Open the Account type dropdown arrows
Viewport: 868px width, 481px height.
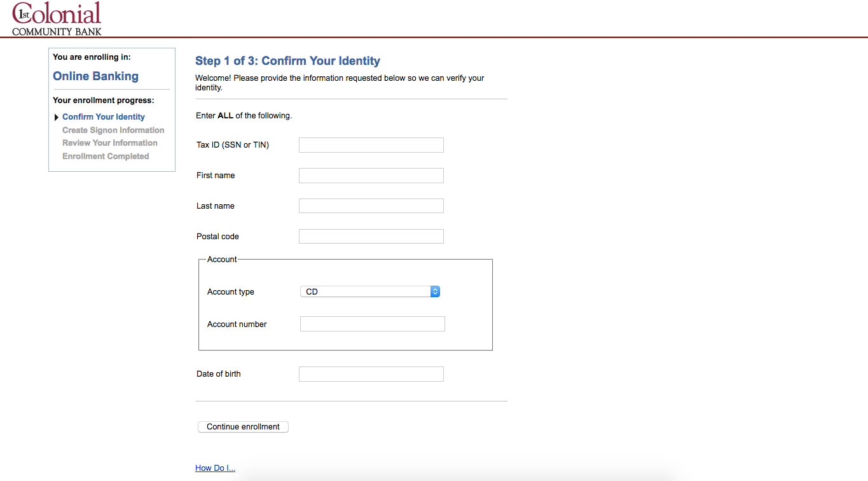pyautogui.click(x=435, y=291)
